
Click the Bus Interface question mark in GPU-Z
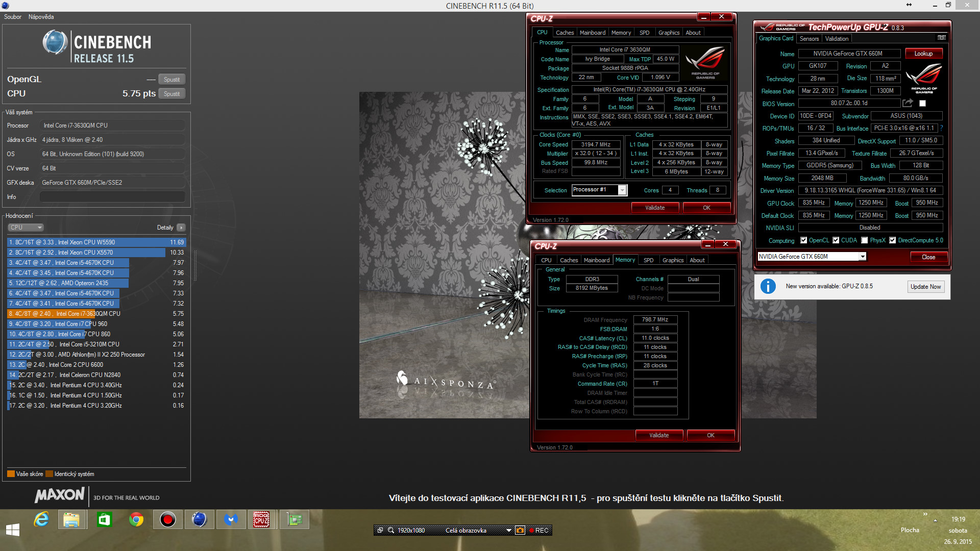tap(941, 128)
